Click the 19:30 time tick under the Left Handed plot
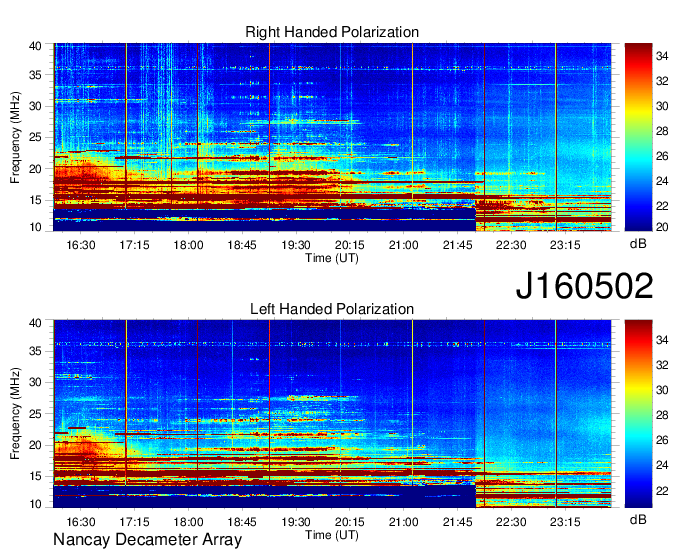The width and height of the screenshot is (680, 552). click(296, 522)
